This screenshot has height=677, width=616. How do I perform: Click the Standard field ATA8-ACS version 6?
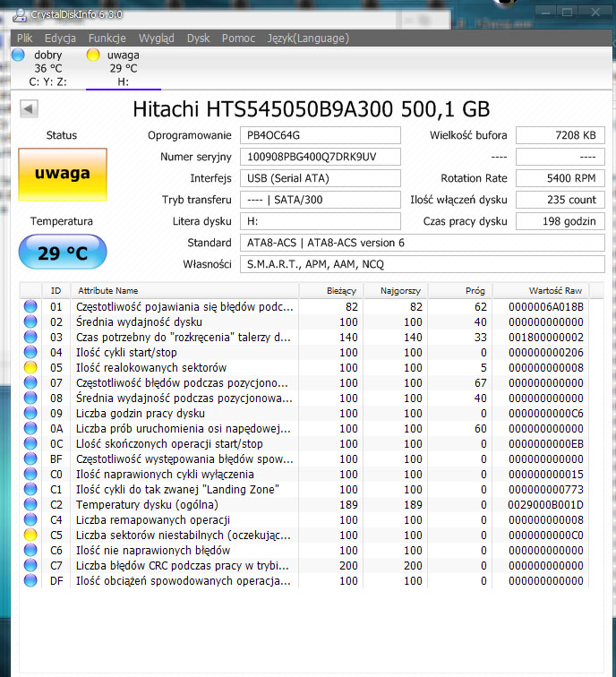[x=423, y=243]
